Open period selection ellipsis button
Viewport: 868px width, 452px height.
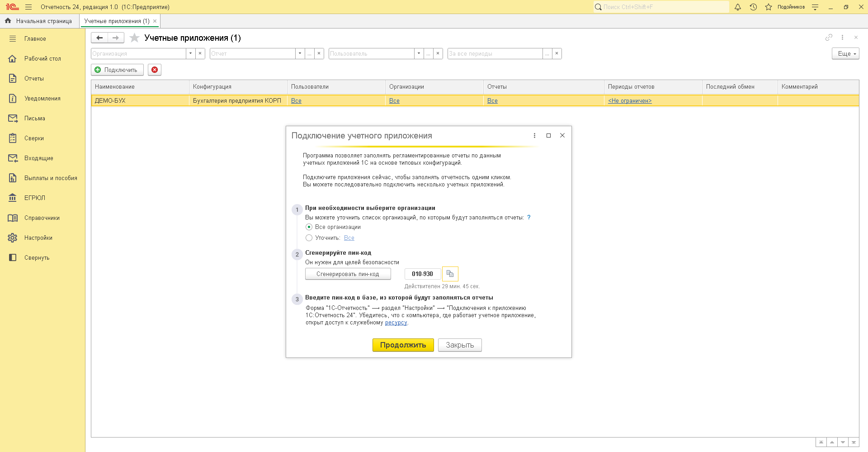tap(547, 53)
